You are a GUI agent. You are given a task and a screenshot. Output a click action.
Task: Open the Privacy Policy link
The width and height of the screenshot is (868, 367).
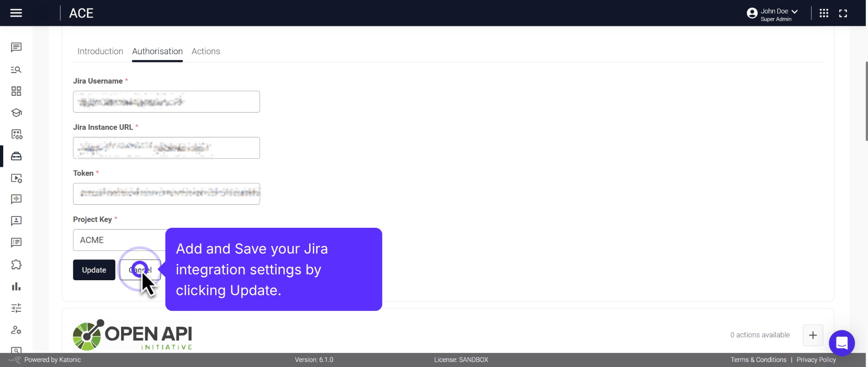point(816,360)
